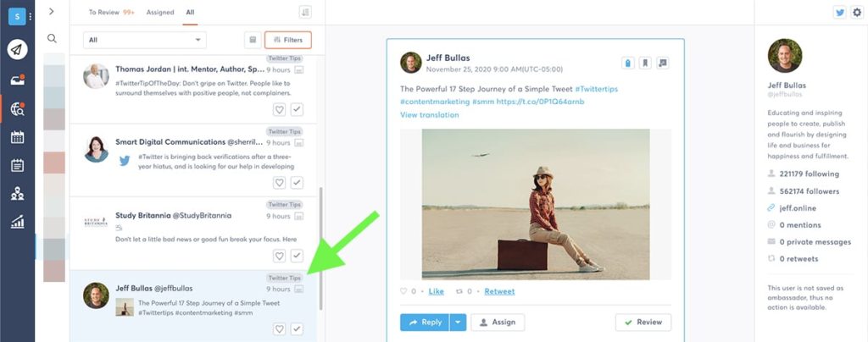Switch to the Assigned tab
This screenshot has width=868, height=342.
[160, 13]
